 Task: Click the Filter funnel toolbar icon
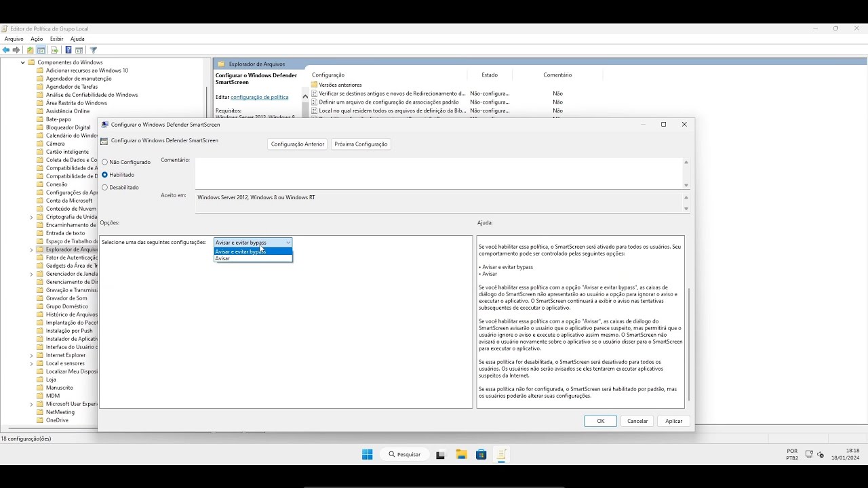pos(94,50)
